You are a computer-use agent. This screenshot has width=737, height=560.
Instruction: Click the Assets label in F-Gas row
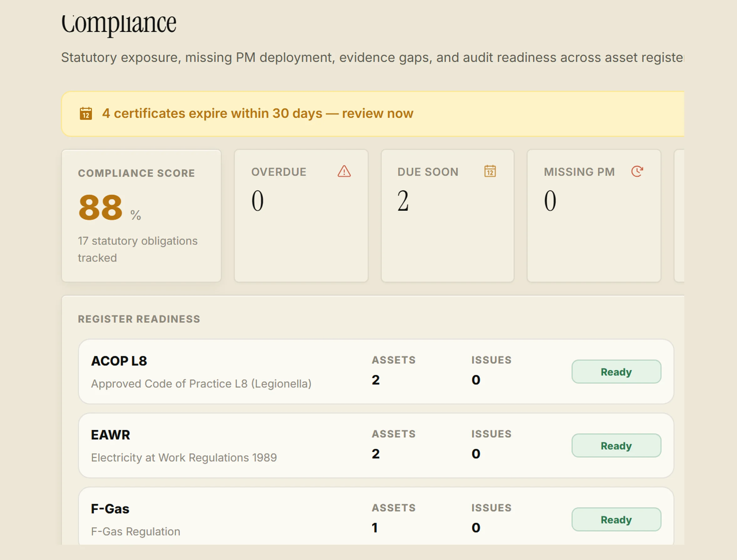[x=394, y=508]
